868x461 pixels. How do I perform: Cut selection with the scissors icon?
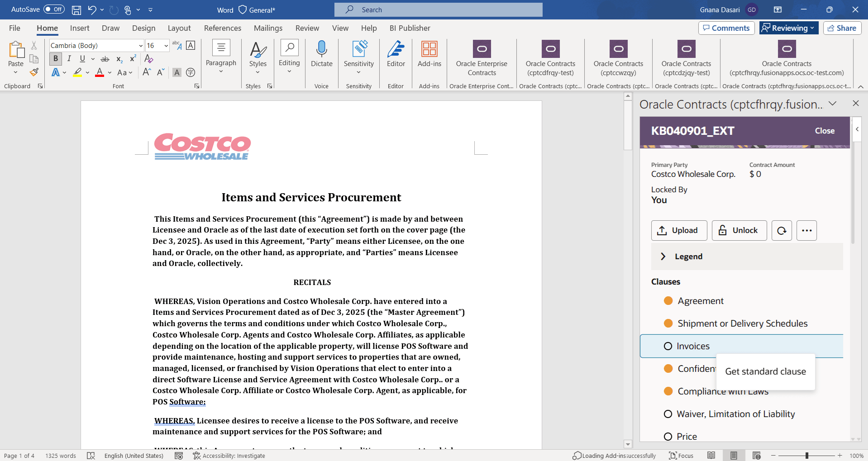pyautogui.click(x=34, y=45)
